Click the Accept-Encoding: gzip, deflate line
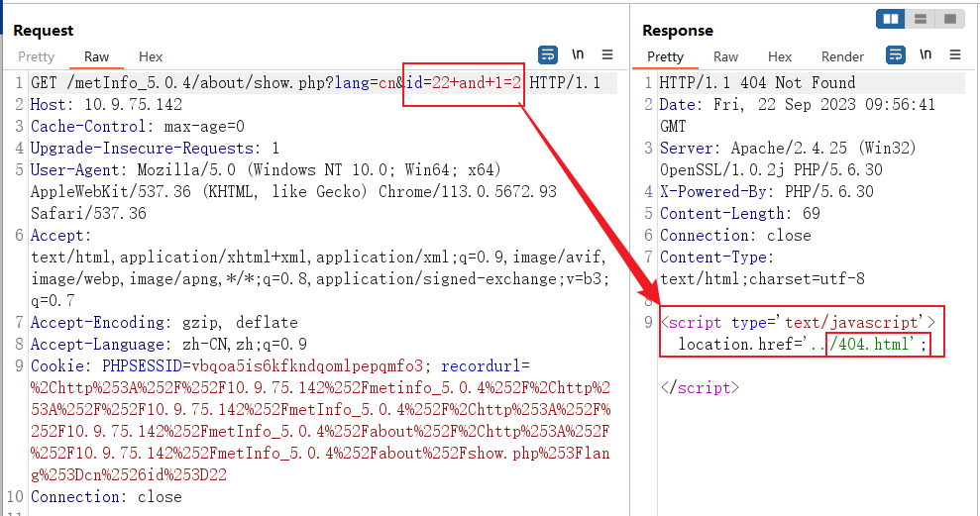Screen dimensions: 980x516 [164, 322]
